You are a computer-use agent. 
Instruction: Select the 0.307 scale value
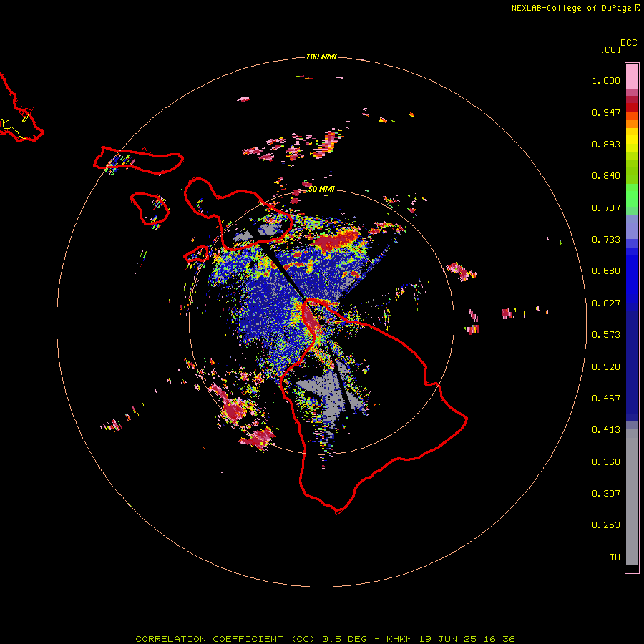pyautogui.click(x=606, y=494)
